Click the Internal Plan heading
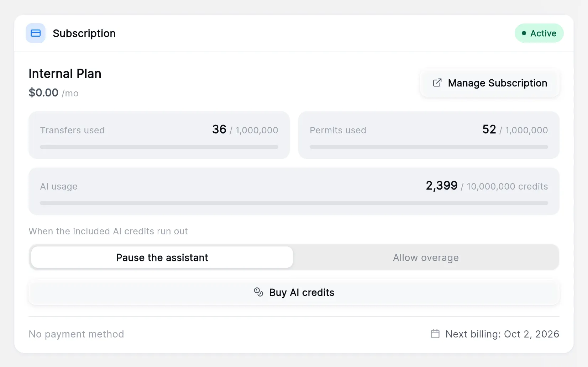The height and width of the screenshot is (367, 588). (x=65, y=74)
